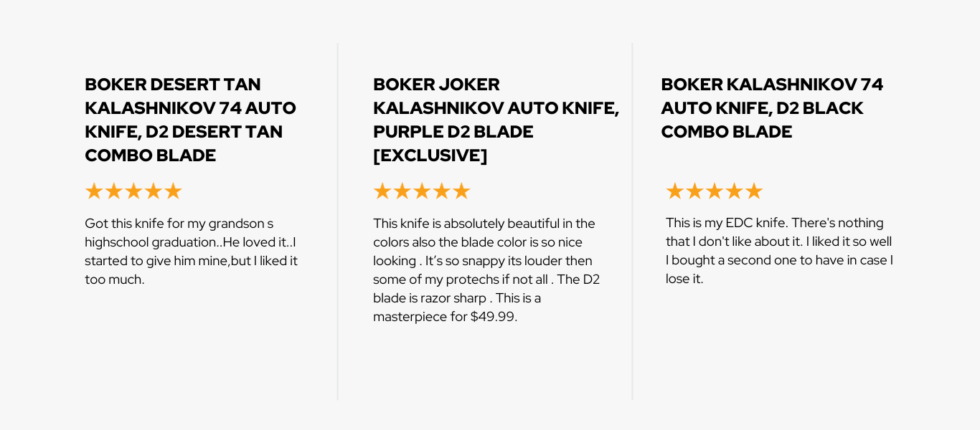Click second star of Desert Tan knife rating
The image size is (980, 430).
click(114, 191)
